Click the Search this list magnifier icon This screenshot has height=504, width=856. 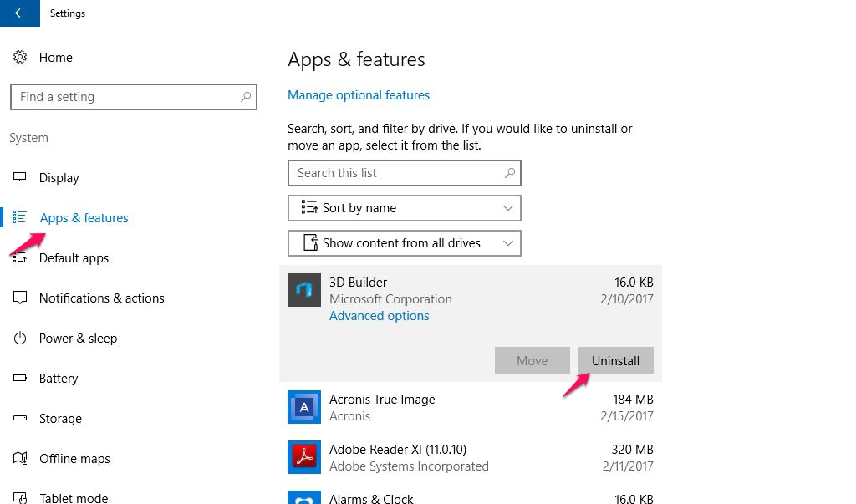[510, 173]
